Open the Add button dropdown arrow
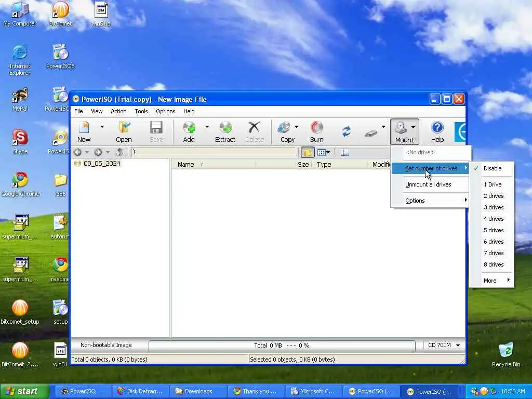The width and height of the screenshot is (532, 399). pyautogui.click(x=207, y=127)
